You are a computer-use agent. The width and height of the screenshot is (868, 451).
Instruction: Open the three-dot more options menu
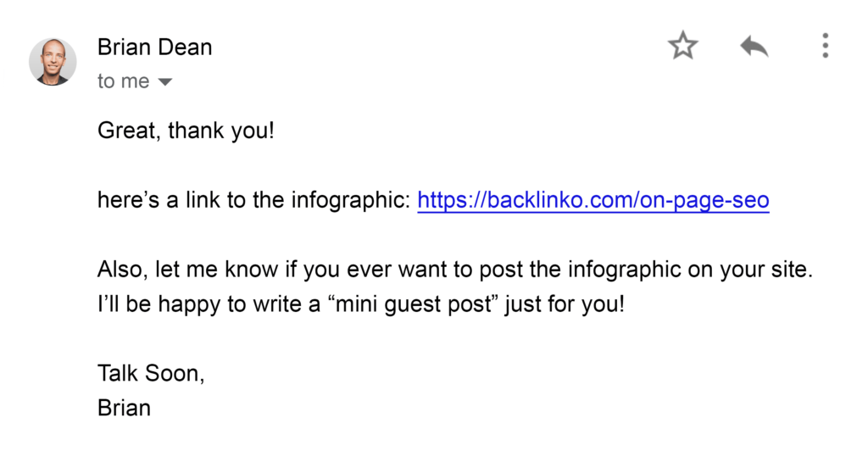[x=825, y=46]
